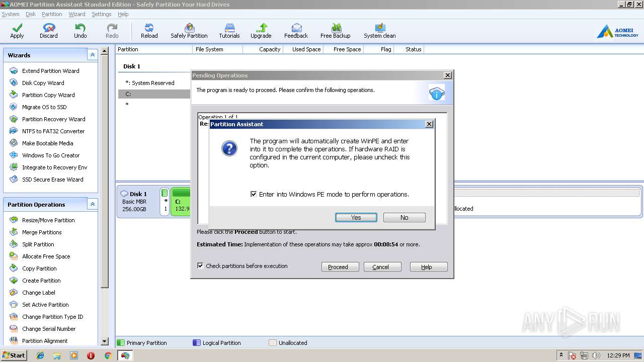This screenshot has height=362, width=644.
Task: Toggle Enter into Windows PE mode checkbox
Action: (x=254, y=194)
